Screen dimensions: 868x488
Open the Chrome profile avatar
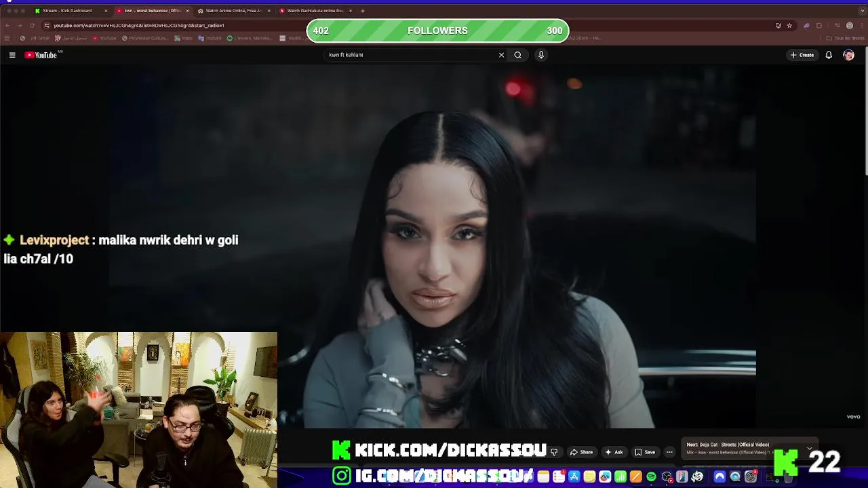click(x=850, y=26)
